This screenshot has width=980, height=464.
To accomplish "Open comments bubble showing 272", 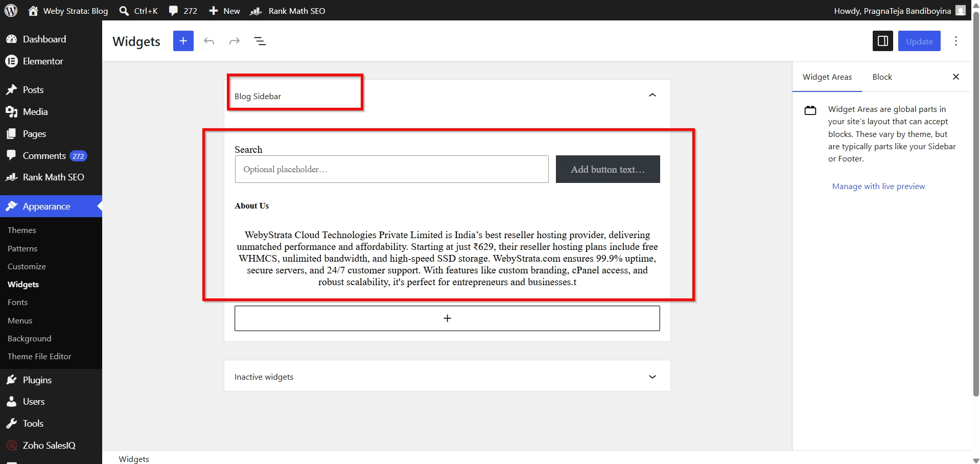I will [x=183, y=11].
